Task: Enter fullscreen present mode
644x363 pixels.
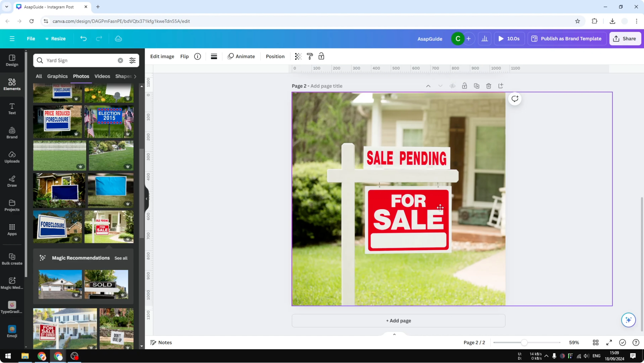Action: tap(609, 343)
